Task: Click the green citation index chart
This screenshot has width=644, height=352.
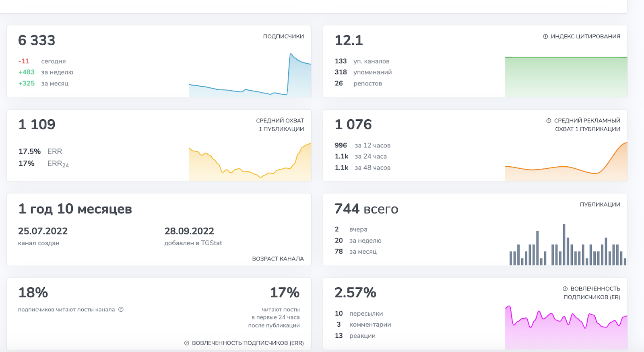Action: click(566, 77)
